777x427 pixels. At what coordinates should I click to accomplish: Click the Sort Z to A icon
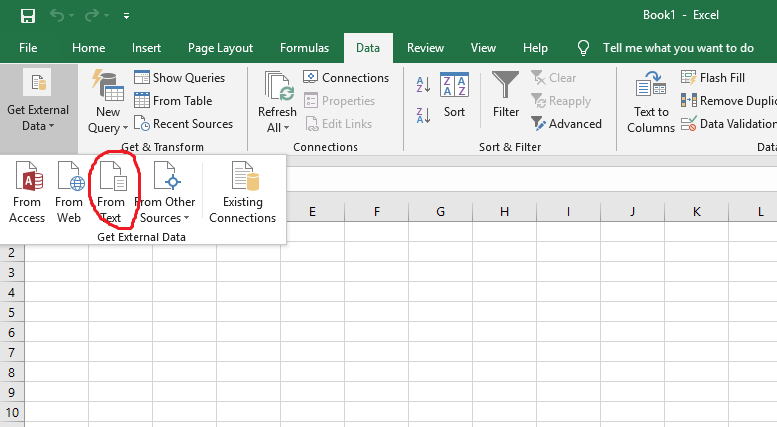point(421,113)
